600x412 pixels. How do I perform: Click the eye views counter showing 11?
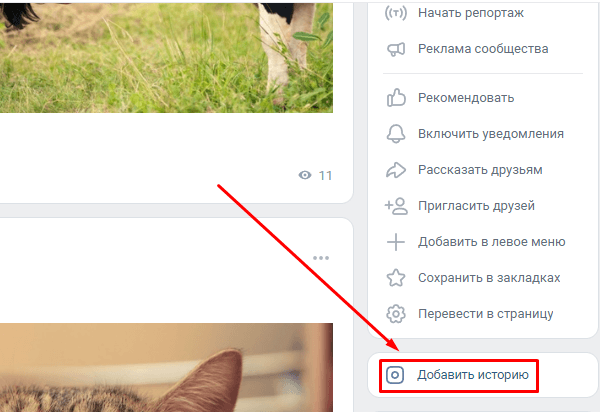315,176
